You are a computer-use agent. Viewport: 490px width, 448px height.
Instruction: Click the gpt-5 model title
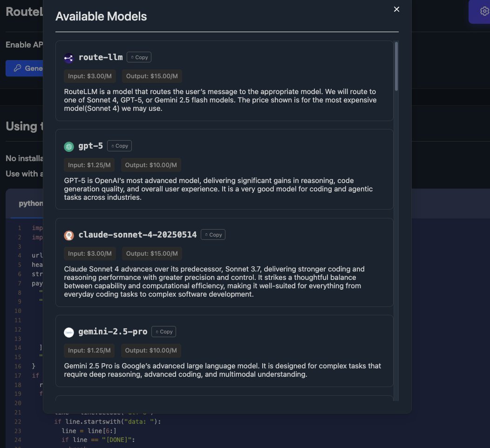point(91,146)
